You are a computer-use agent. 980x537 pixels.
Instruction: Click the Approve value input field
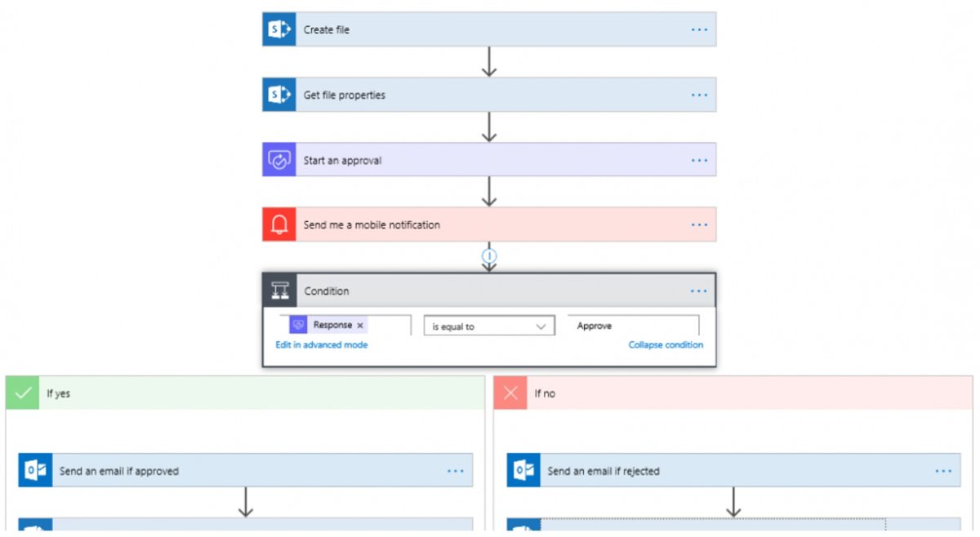point(634,326)
